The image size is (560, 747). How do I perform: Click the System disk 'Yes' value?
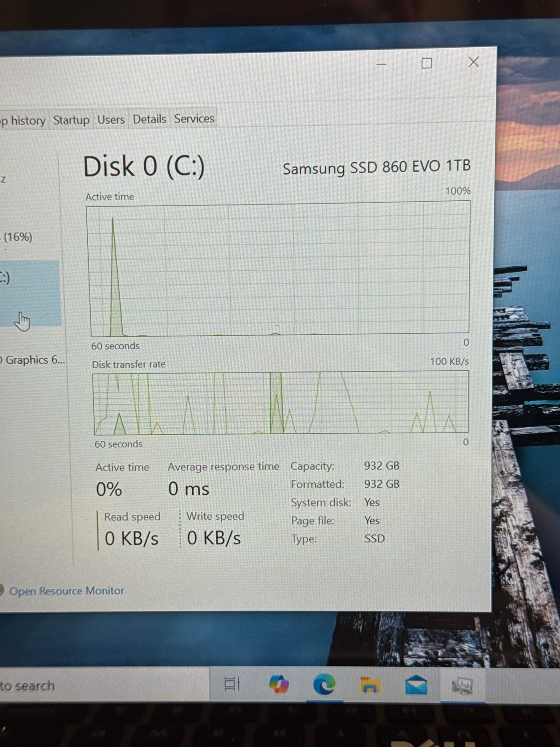tap(372, 502)
